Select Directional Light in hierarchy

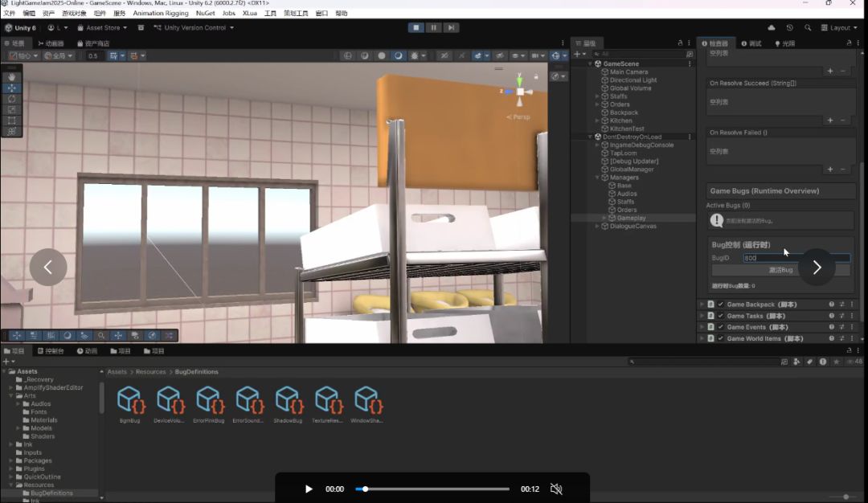pos(633,80)
